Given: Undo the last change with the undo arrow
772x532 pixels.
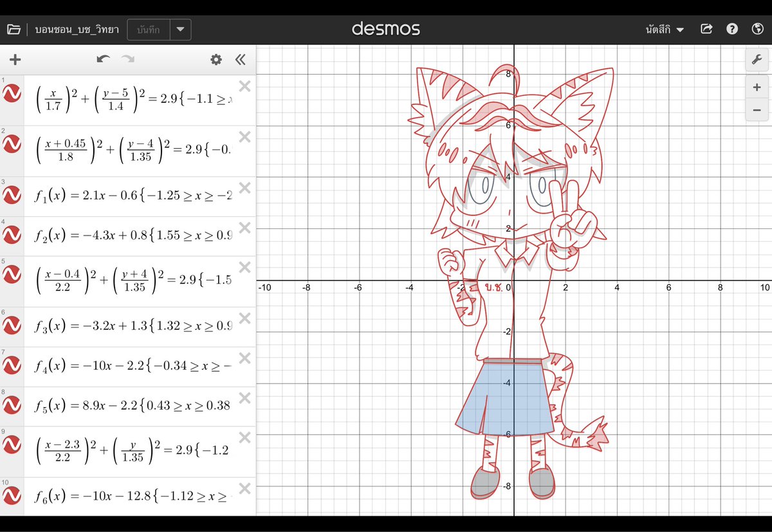Looking at the screenshot, I should 103,59.
